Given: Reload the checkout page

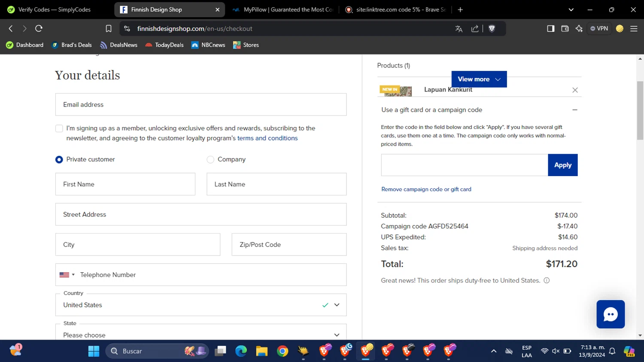Looking at the screenshot, I should (x=39, y=28).
